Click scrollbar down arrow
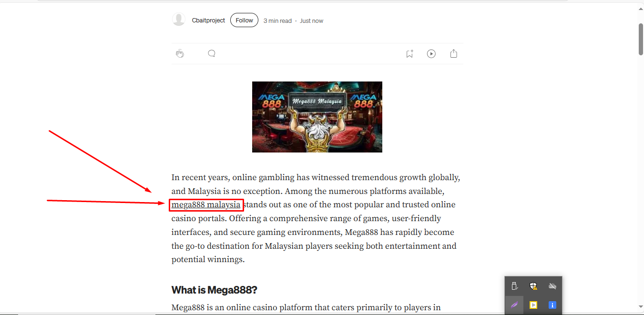644x315 pixels. point(641,306)
